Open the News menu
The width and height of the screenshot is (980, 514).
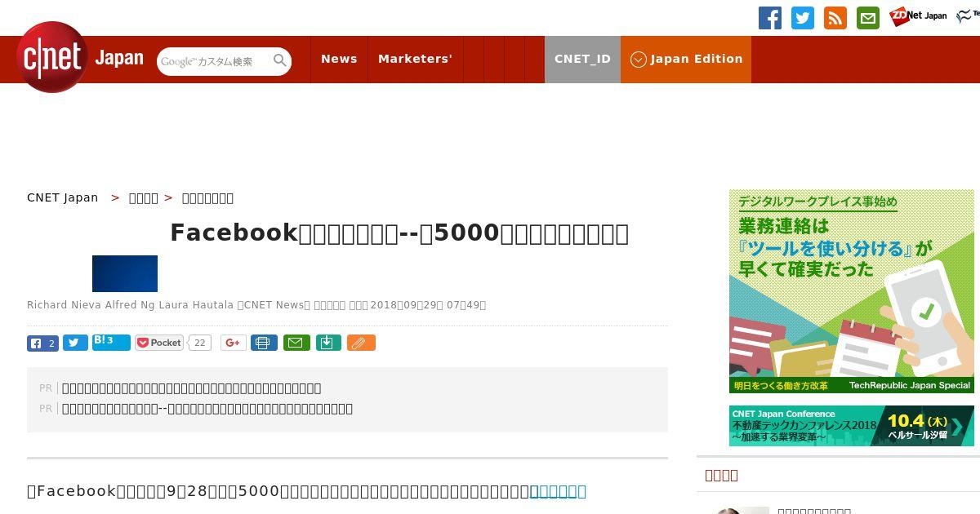[x=339, y=59]
